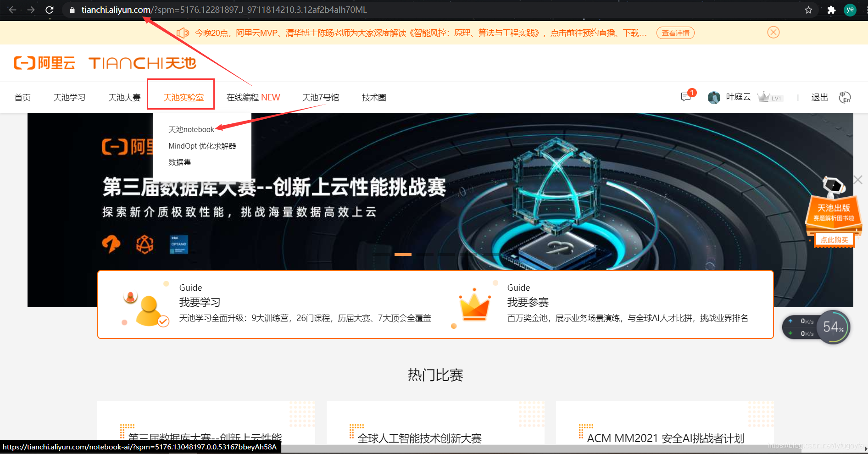Open 叶庭云 user profile name
Screen dimensions: 868x454
click(x=739, y=97)
